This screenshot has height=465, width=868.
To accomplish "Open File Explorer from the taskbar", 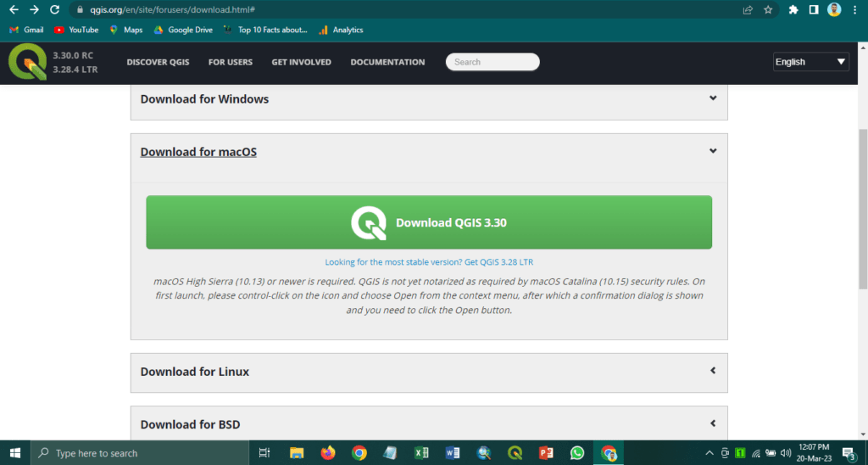I will (297, 453).
